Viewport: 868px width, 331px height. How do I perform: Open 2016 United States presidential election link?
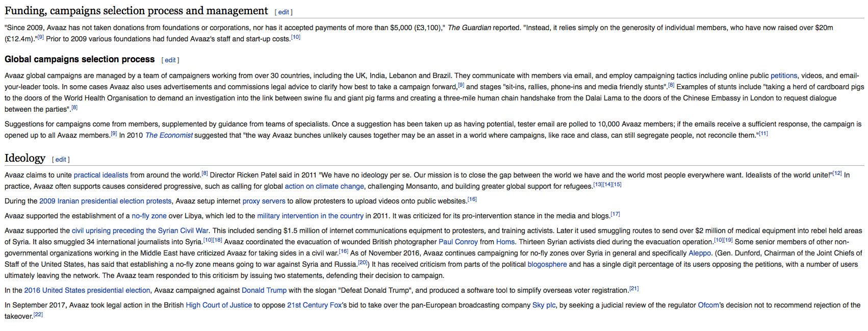tap(87, 290)
